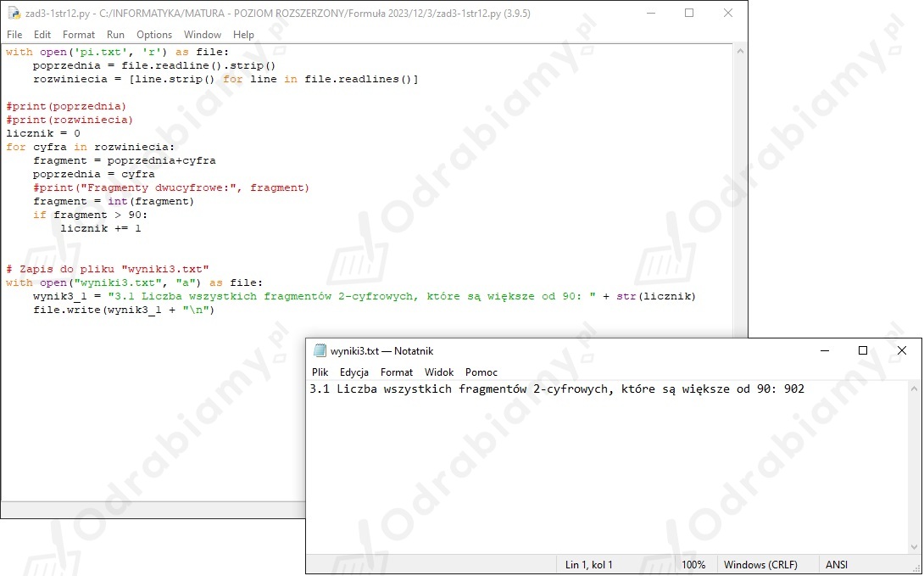The height and width of the screenshot is (576, 924).
Task: Click the Python file icon in IDLE title bar
Action: pos(14,13)
